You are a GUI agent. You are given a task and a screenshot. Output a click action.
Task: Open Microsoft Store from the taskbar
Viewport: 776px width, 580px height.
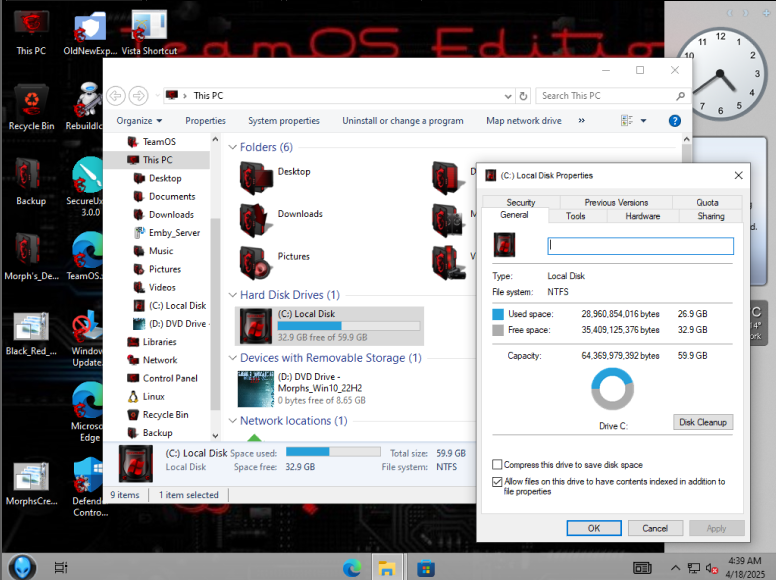pos(426,568)
